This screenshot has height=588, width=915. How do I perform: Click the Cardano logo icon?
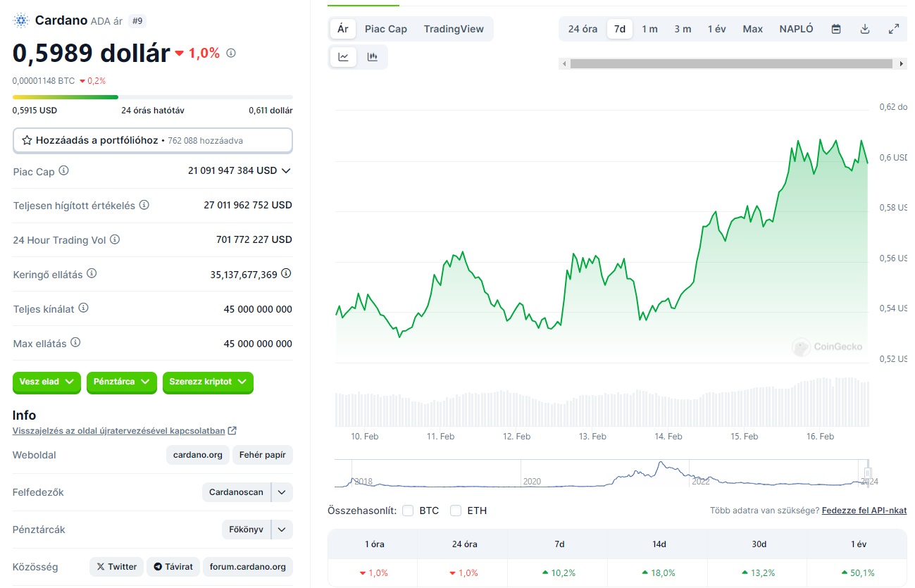coord(20,20)
